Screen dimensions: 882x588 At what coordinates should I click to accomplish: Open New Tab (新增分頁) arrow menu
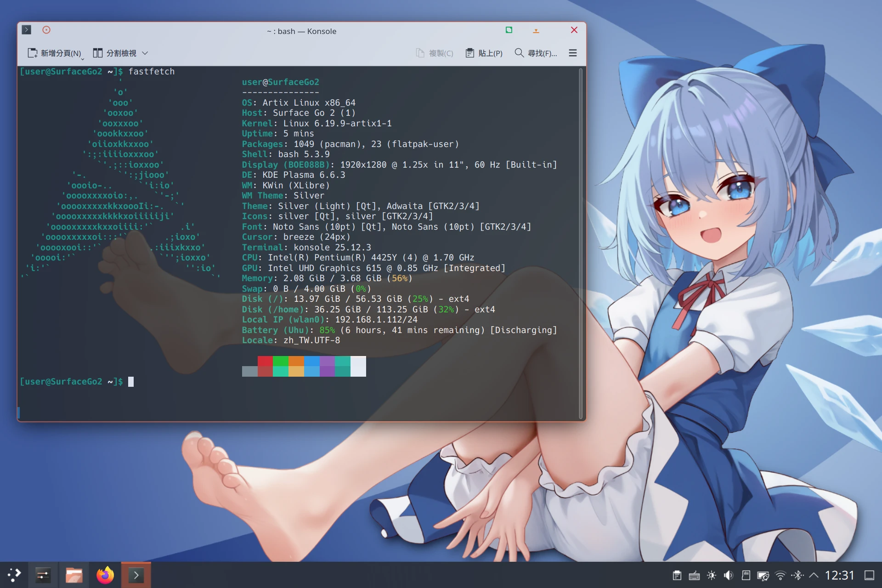point(83,58)
